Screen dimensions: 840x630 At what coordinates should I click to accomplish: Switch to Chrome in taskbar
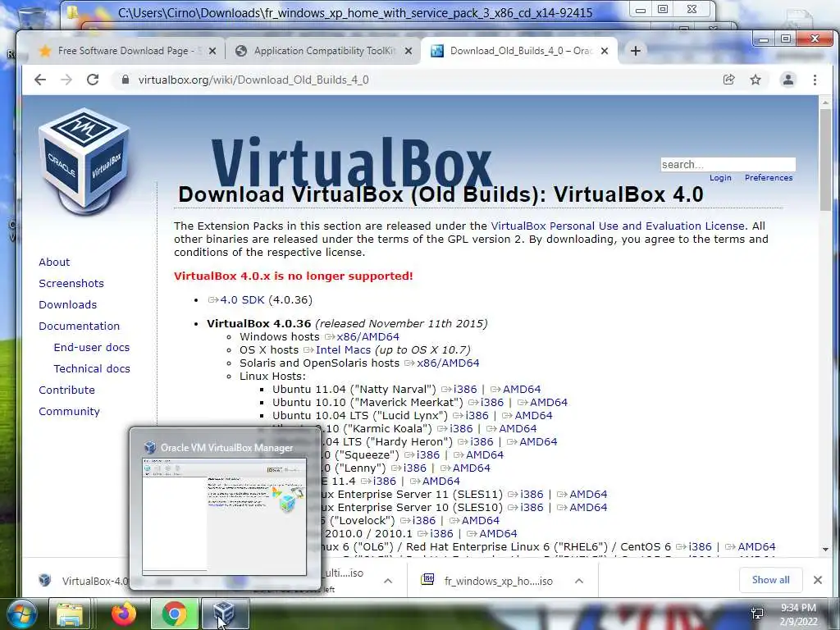tap(174, 614)
